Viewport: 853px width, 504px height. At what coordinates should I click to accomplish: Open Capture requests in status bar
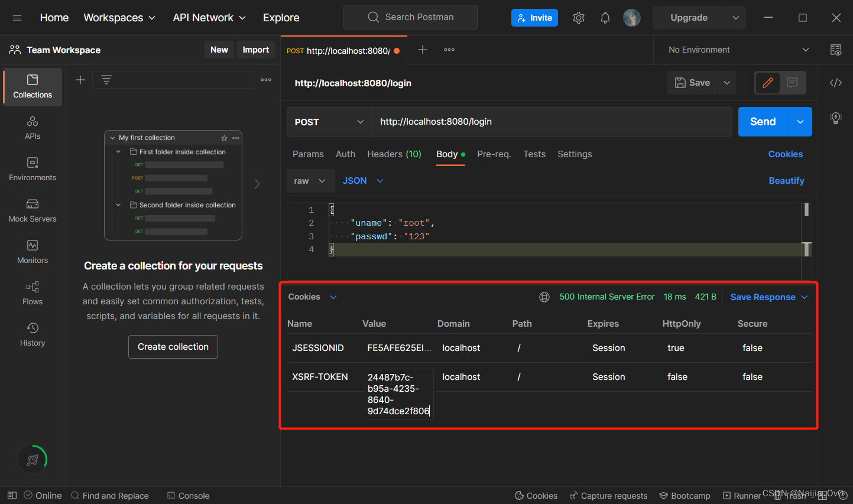pos(608,496)
